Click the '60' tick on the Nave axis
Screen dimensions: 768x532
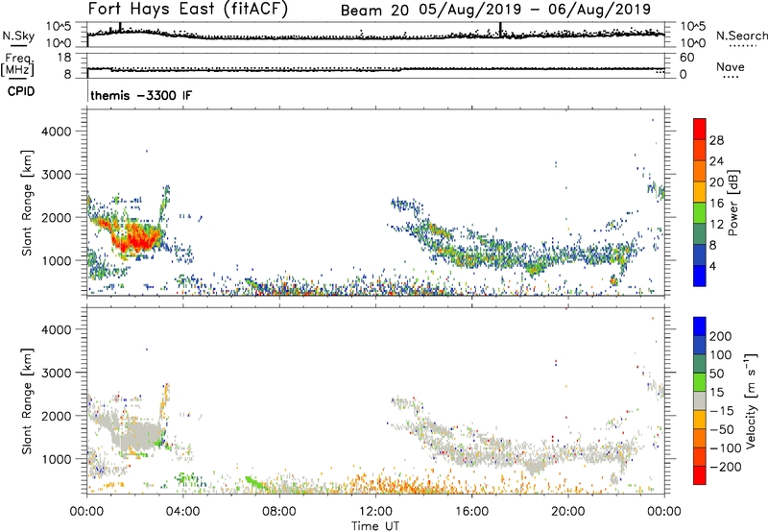pos(687,58)
